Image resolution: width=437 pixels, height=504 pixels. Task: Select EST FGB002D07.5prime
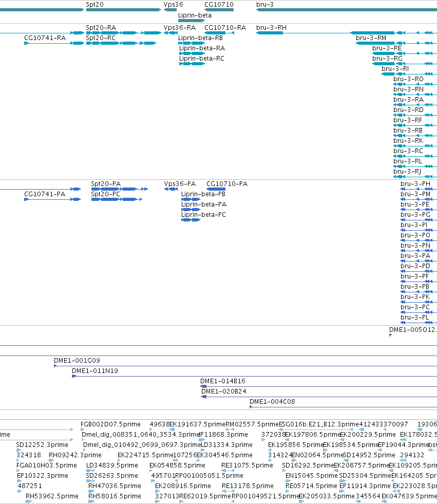point(83,430)
